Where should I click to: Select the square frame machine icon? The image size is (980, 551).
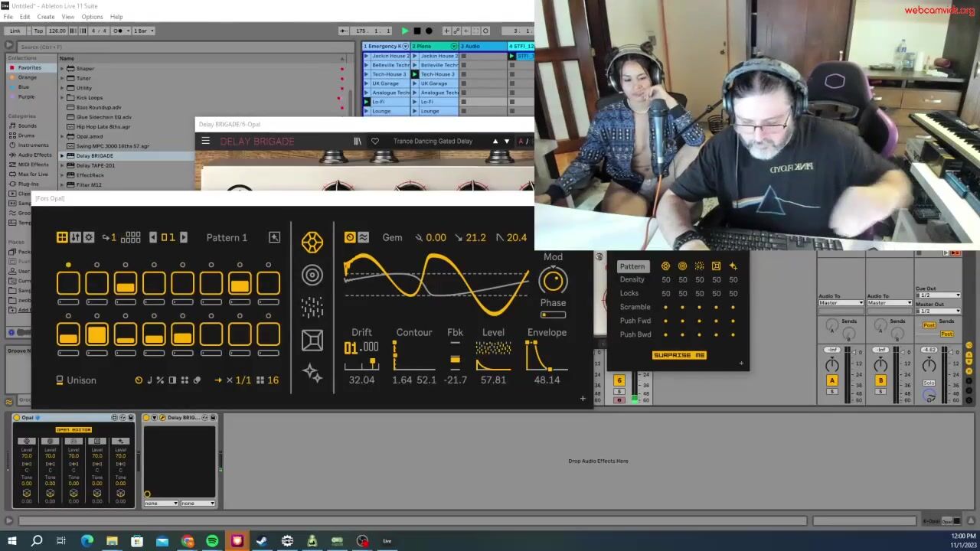[312, 340]
